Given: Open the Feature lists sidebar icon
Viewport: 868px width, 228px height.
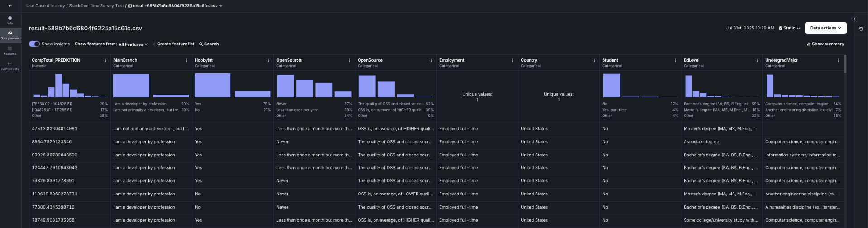Looking at the screenshot, I should [x=10, y=66].
